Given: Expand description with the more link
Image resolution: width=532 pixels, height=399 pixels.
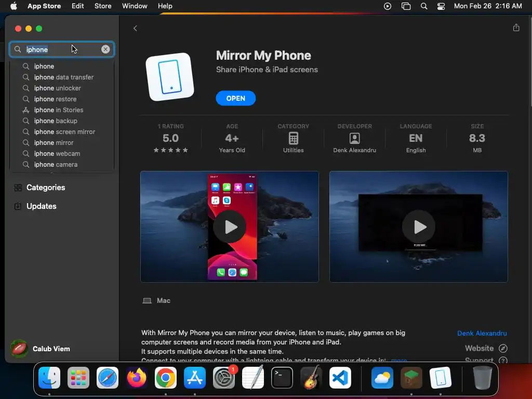Looking at the screenshot, I should point(399,360).
